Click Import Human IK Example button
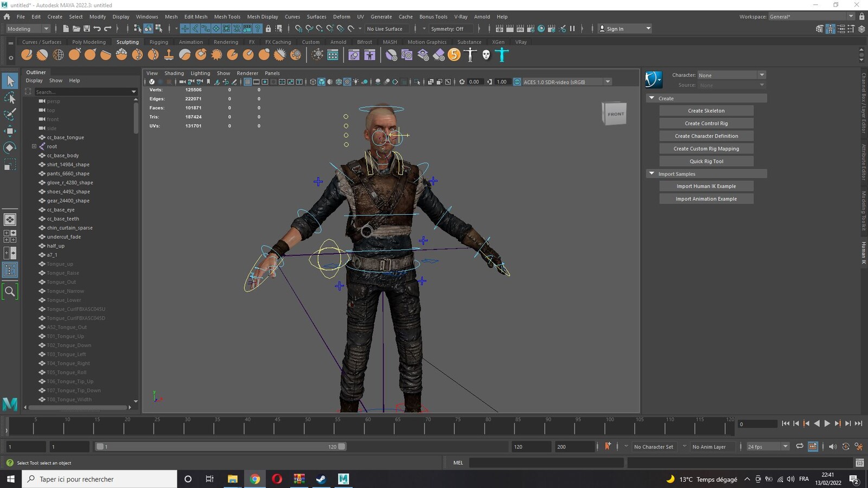This screenshot has height=488, width=868. (706, 186)
